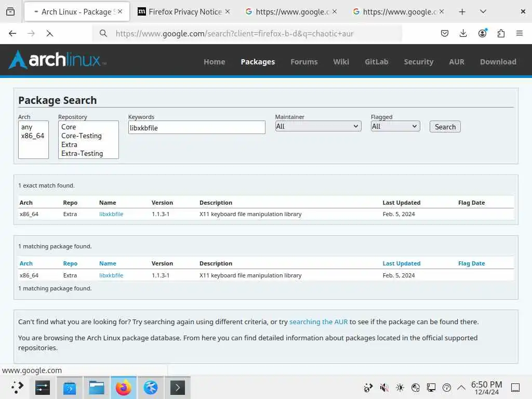Close the Firefox Privacy Notice tab

pyautogui.click(x=228, y=11)
